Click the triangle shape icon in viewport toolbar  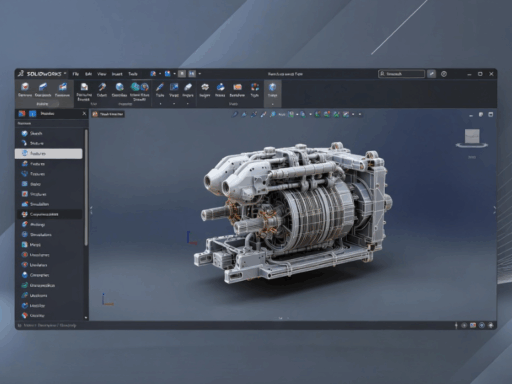(244, 114)
